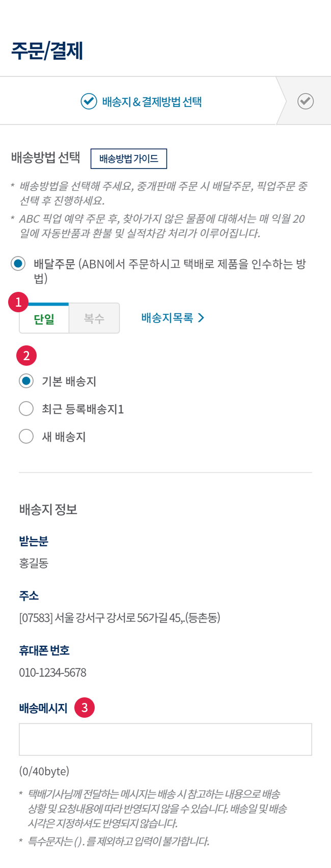The image size is (331, 868).
Task: Click red numbered badge 1
Action: pos(18,303)
